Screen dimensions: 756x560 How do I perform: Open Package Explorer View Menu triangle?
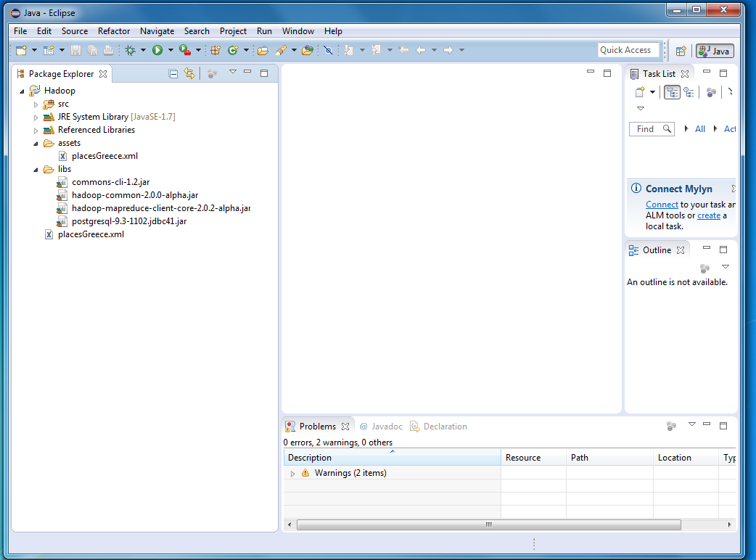233,72
